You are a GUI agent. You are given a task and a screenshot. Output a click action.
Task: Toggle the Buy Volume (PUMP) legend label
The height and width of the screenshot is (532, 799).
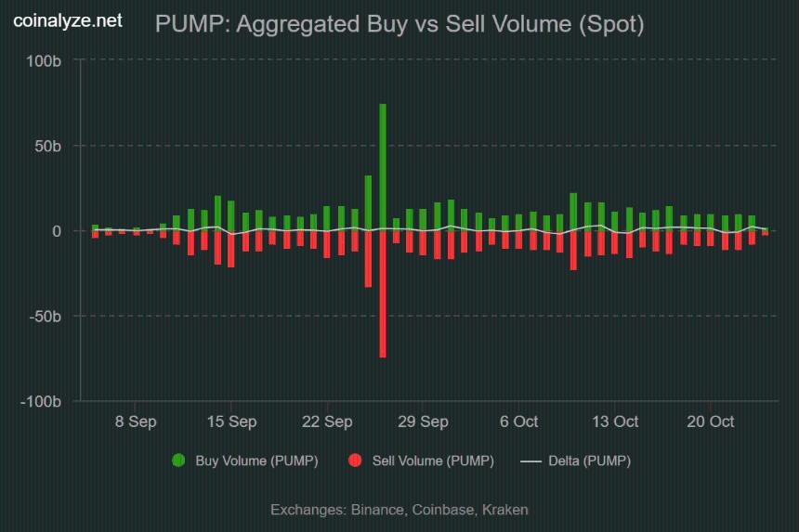pos(256,461)
